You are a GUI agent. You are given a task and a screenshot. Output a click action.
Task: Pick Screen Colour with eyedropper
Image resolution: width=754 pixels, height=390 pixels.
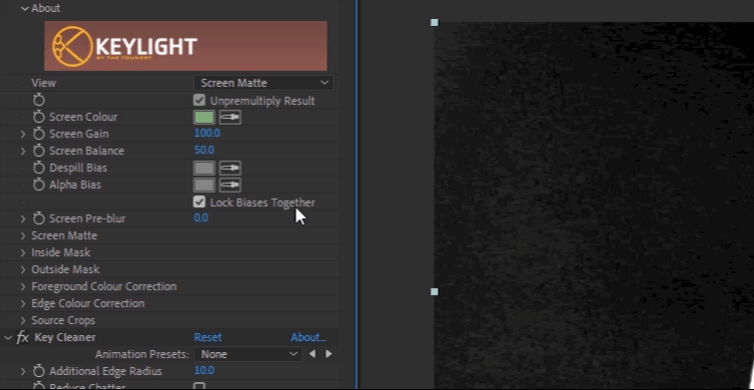coord(230,117)
